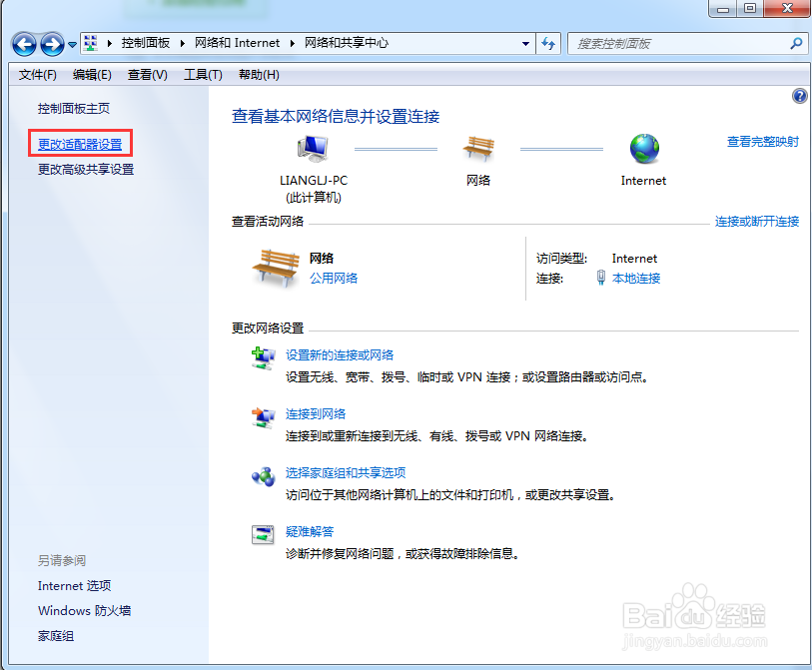Click the refresh icon in the address bar
812x670 pixels.
[x=546, y=43]
